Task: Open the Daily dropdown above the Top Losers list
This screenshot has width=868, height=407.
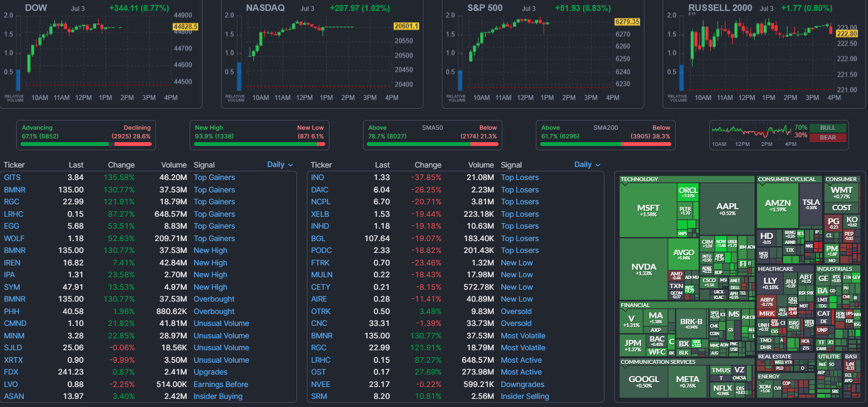Action: tap(587, 165)
